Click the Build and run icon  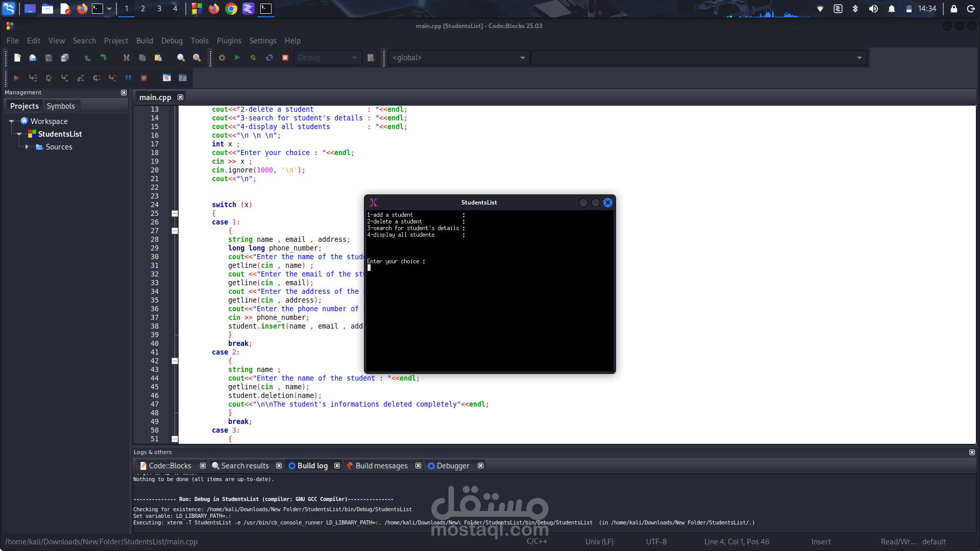(253, 58)
